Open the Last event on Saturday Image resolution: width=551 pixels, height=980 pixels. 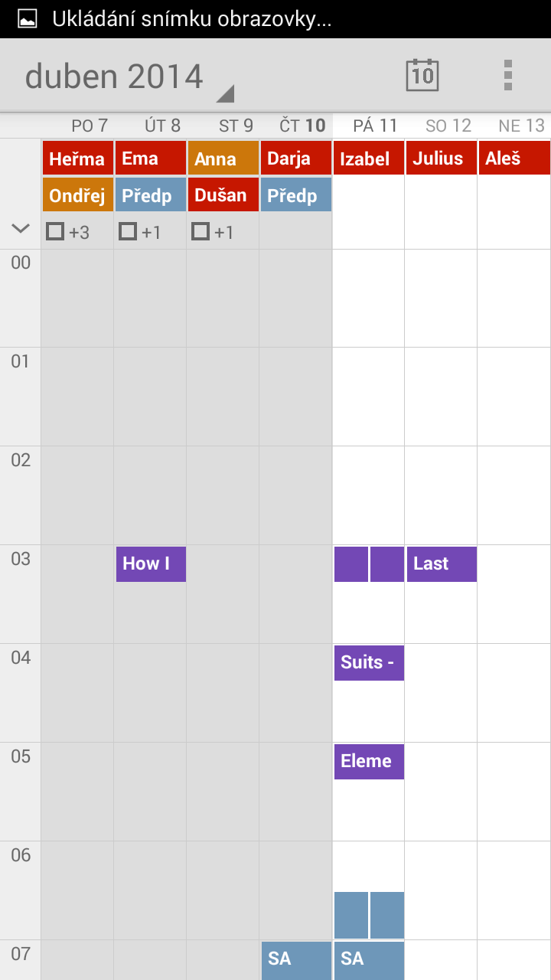442,563
